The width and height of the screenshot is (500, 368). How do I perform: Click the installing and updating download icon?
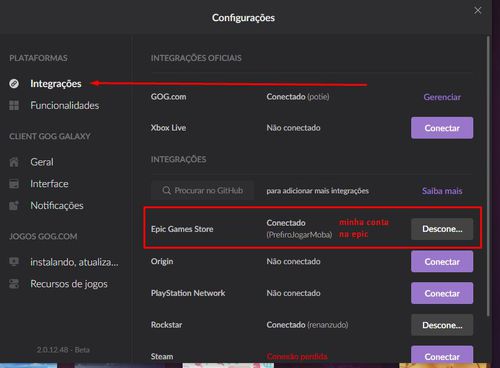point(14,262)
